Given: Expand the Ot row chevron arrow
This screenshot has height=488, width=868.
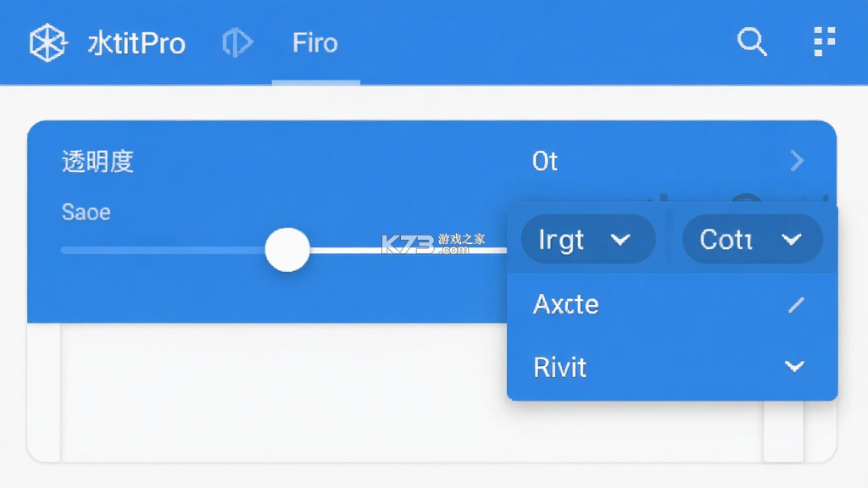Looking at the screenshot, I should coord(797,161).
